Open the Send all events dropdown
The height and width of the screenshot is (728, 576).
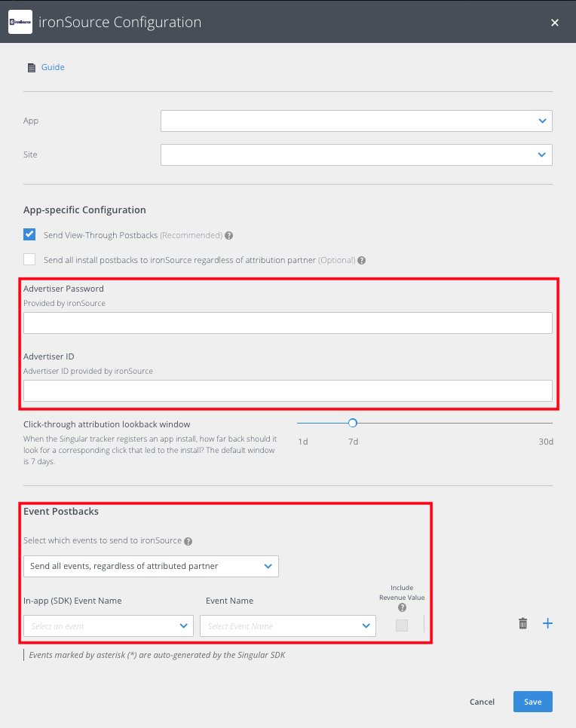pyautogui.click(x=151, y=566)
